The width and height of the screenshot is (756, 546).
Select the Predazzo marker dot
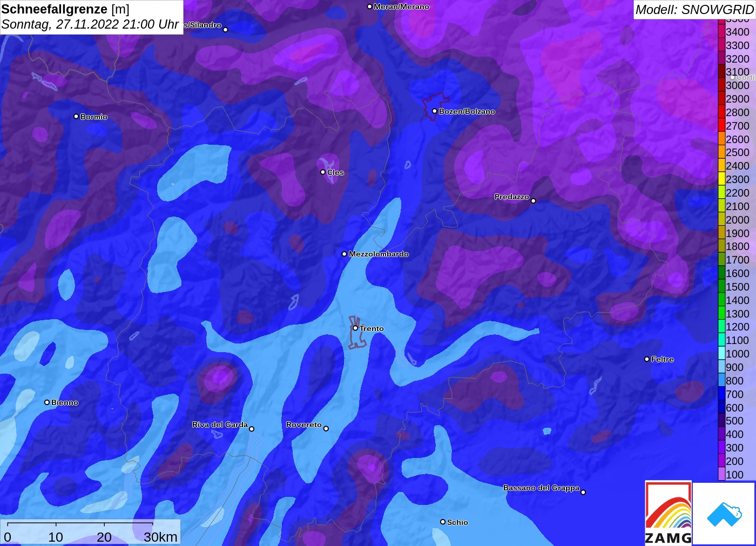533,201
